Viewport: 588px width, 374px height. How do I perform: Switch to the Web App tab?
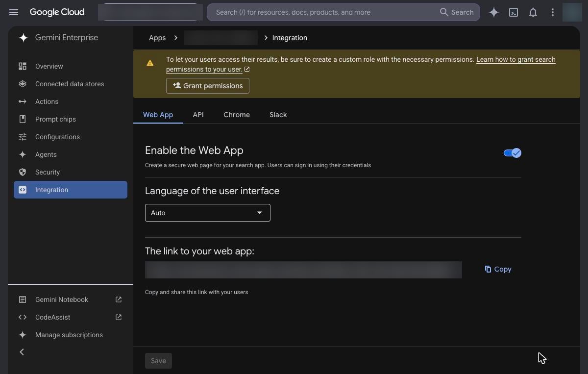coord(158,115)
